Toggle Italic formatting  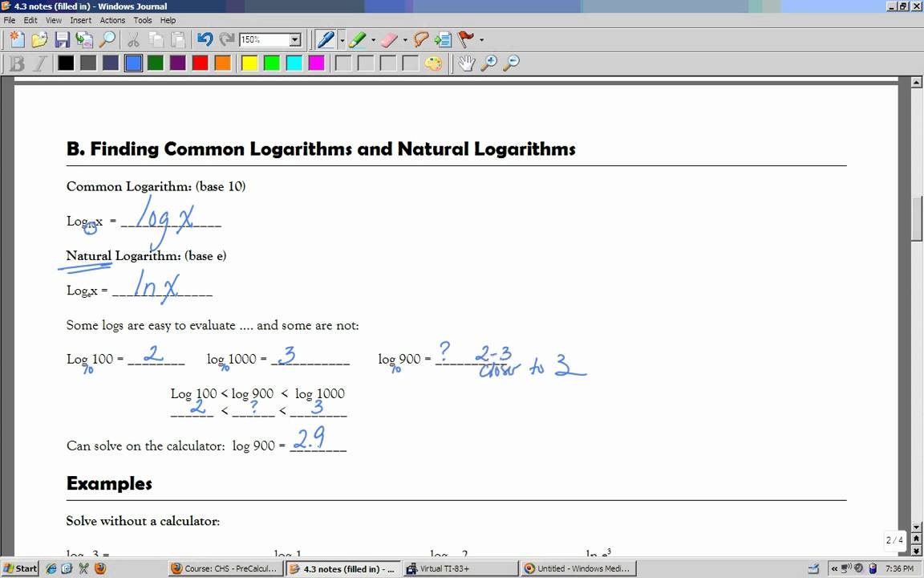tap(39, 63)
